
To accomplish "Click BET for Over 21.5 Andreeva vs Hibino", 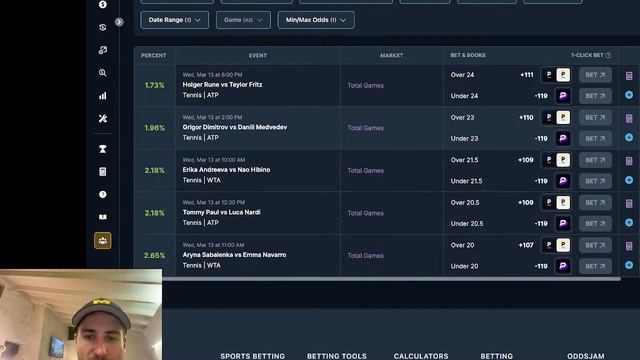I will pos(595,160).
